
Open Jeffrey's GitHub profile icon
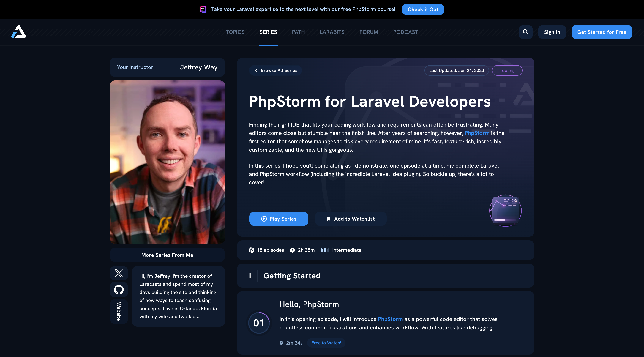[x=119, y=290]
